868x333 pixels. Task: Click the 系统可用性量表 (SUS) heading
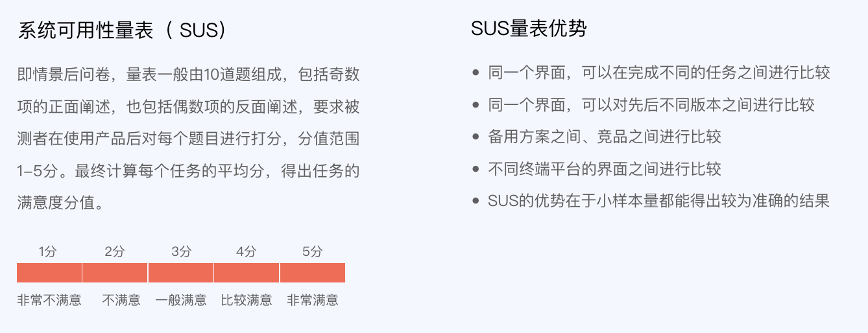tap(122, 30)
